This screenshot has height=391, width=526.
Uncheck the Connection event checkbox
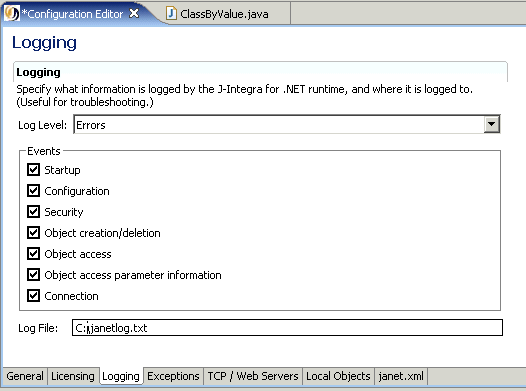34,296
